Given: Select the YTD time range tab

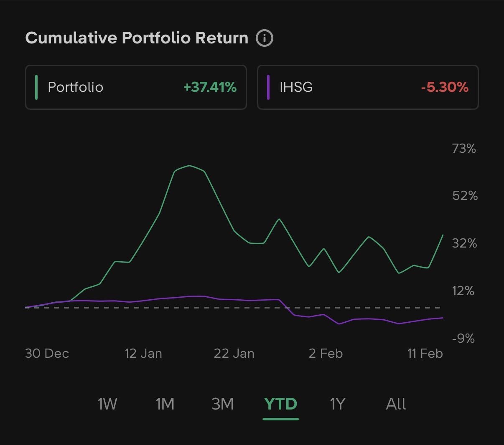Looking at the screenshot, I should (280, 404).
